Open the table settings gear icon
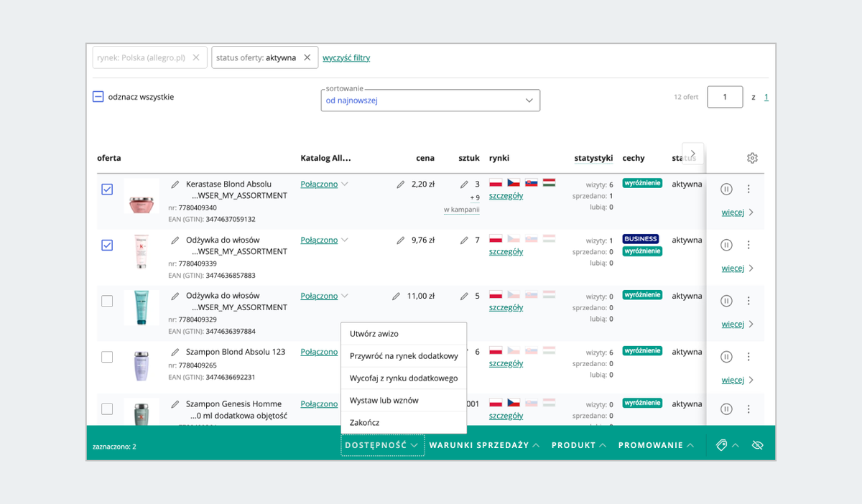This screenshot has width=862, height=504. click(752, 158)
